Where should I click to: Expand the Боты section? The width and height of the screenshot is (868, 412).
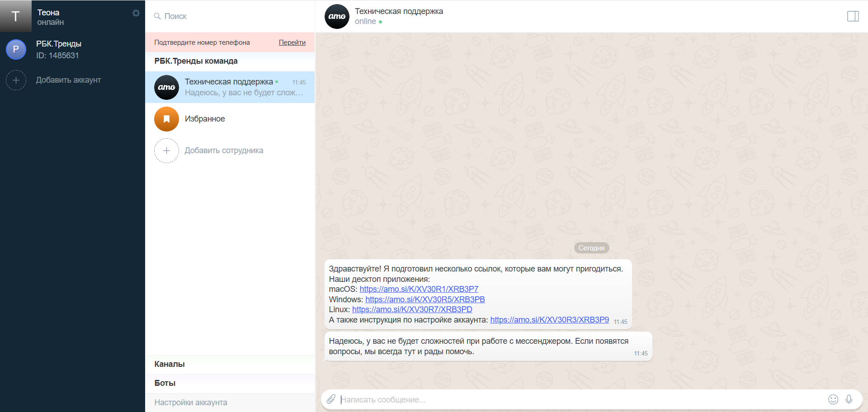pos(230,383)
